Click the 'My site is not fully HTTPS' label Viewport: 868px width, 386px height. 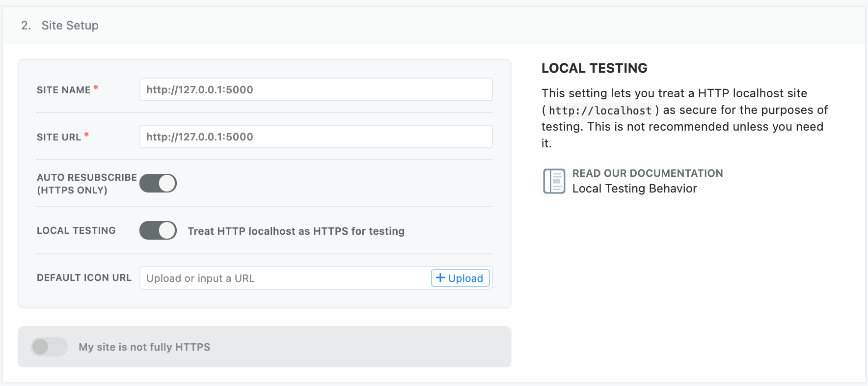144,347
